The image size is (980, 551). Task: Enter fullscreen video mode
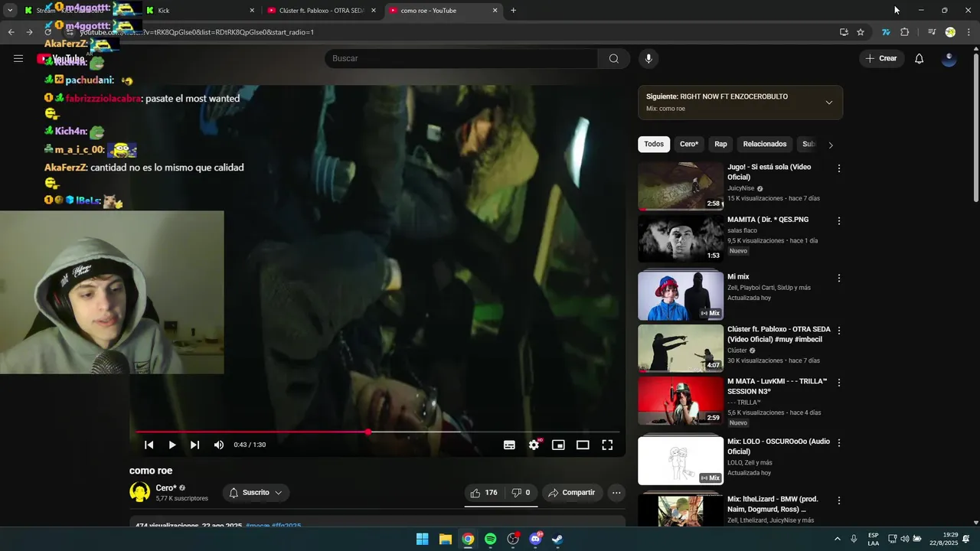pyautogui.click(x=607, y=445)
